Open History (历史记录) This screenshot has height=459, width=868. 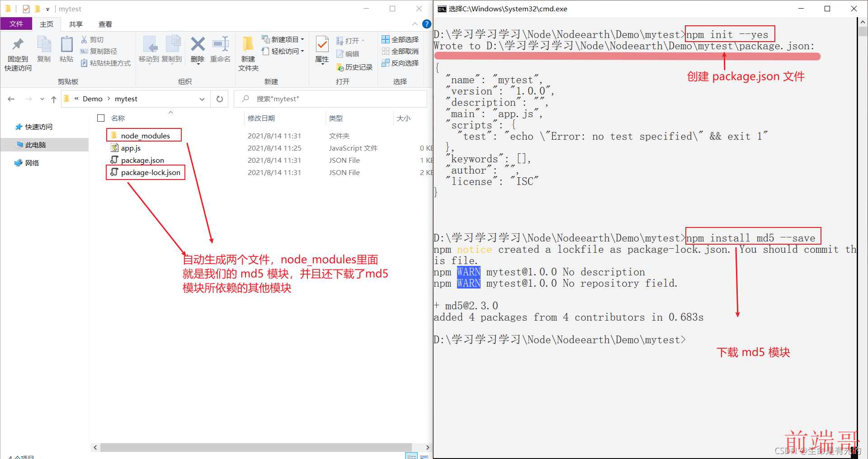point(354,67)
